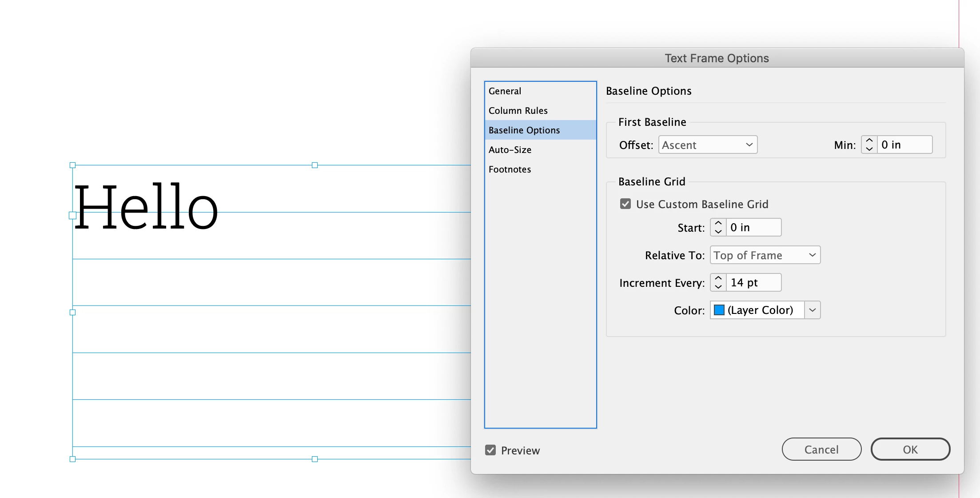Open the Relative To dropdown
980x498 pixels.
[765, 255]
